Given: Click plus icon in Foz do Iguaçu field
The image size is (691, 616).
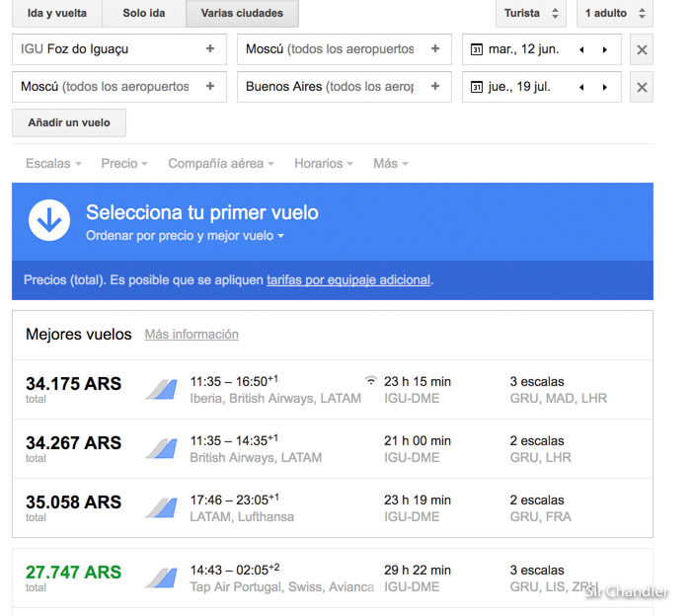Looking at the screenshot, I should tap(209, 48).
